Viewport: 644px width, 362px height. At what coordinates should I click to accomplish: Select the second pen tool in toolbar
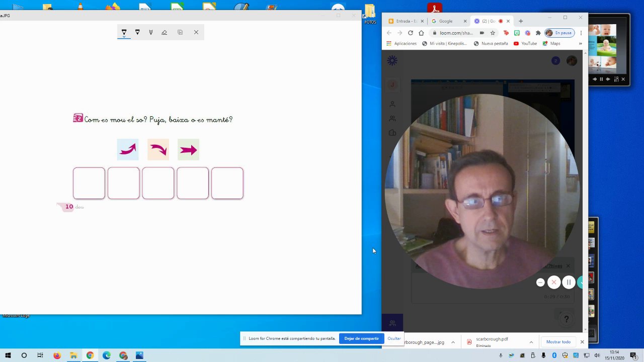tap(137, 32)
